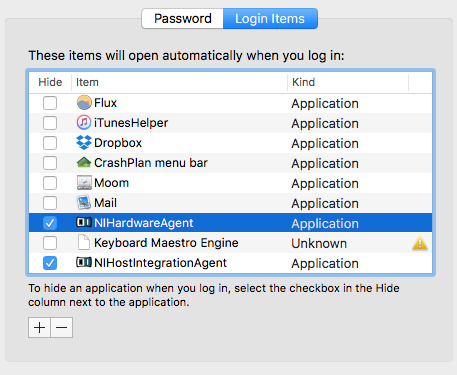Click the Mail stamp icon
This screenshot has height=375, width=457.
pyautogui.click(x=84, y=203)
